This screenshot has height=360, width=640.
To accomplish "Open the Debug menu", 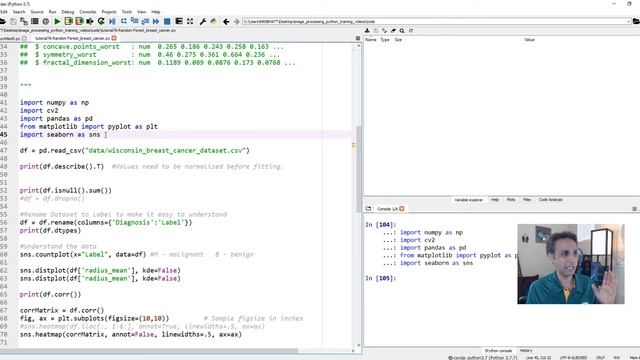I will click(x=68, y=12).
